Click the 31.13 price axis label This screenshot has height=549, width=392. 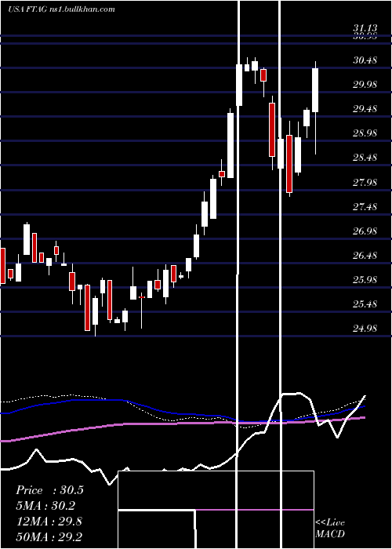[365, 28]
